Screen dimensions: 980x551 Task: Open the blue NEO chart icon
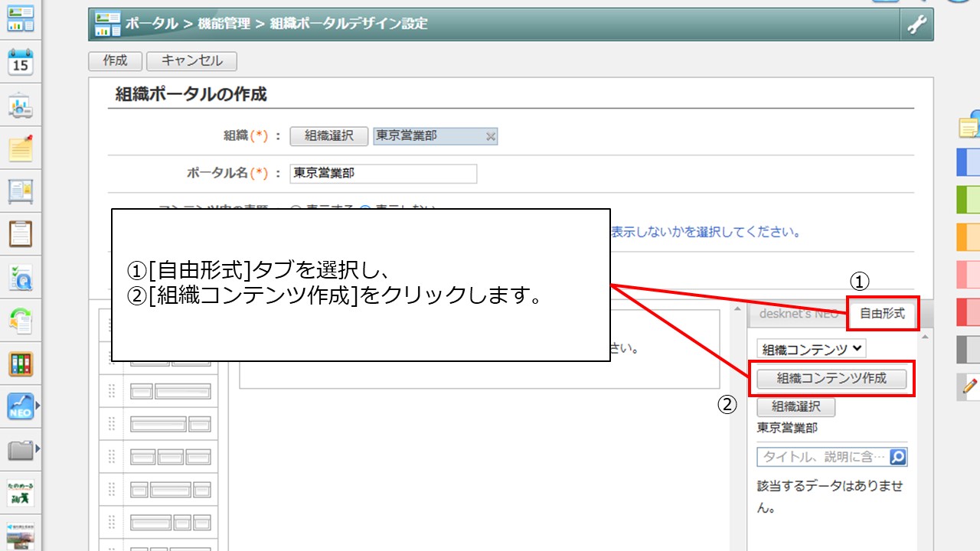[x=21, y=406]
